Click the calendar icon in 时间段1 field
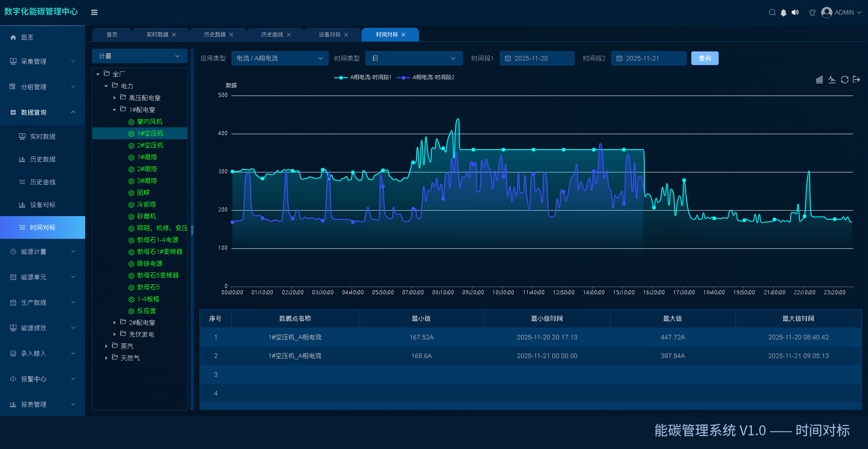 [508, 59]
